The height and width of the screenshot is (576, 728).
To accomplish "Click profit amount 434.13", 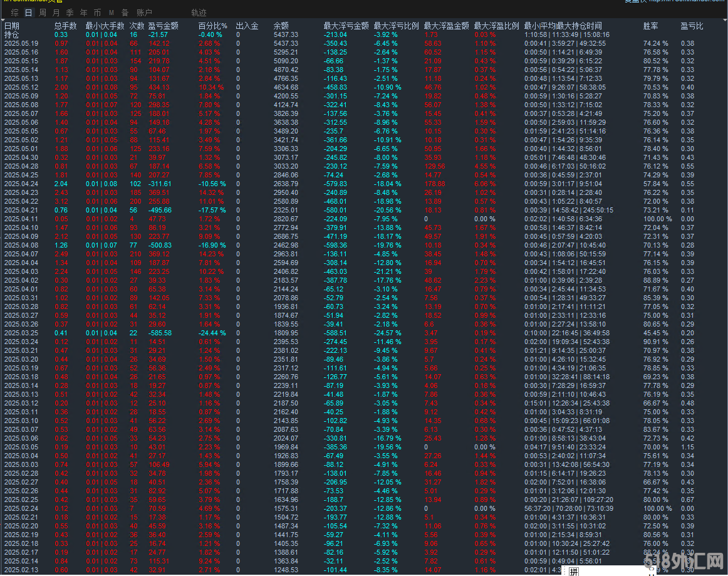I will tap(159, 87).
